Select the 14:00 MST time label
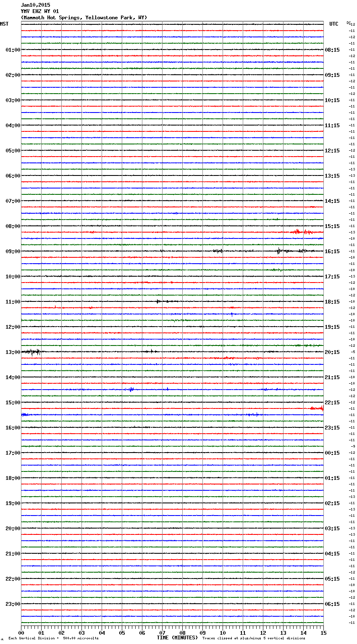 point(13,377)
